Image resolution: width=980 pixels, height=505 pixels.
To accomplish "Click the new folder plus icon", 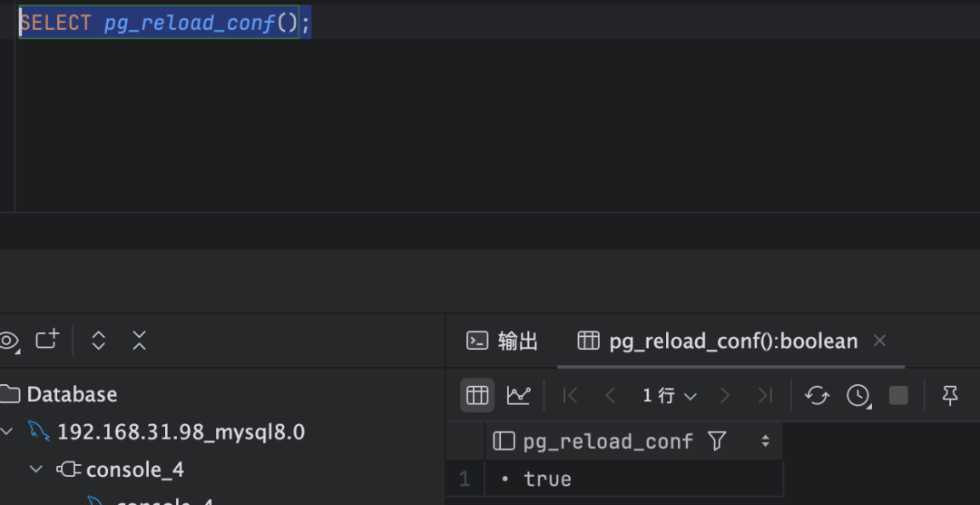I will pos(47,340).
